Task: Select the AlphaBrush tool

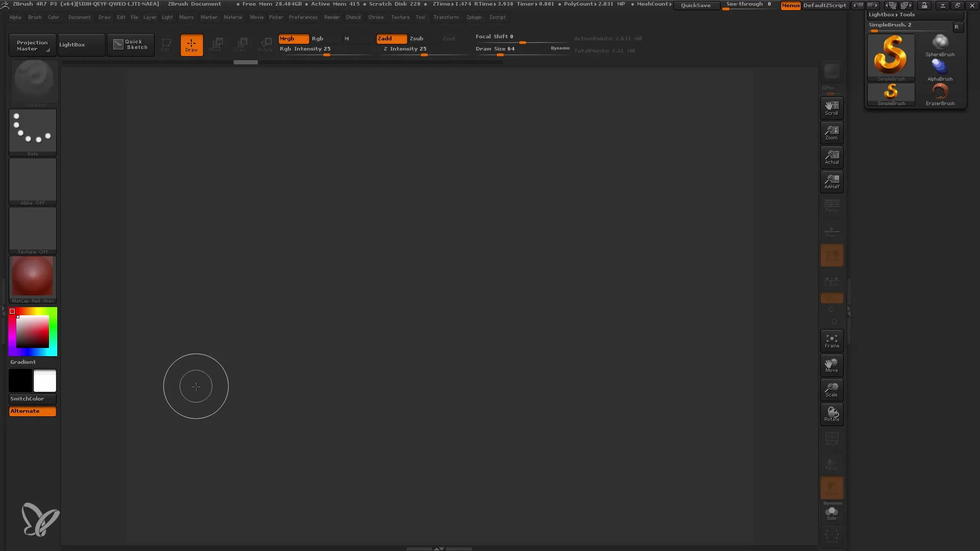Action: (x=940, y=67)
